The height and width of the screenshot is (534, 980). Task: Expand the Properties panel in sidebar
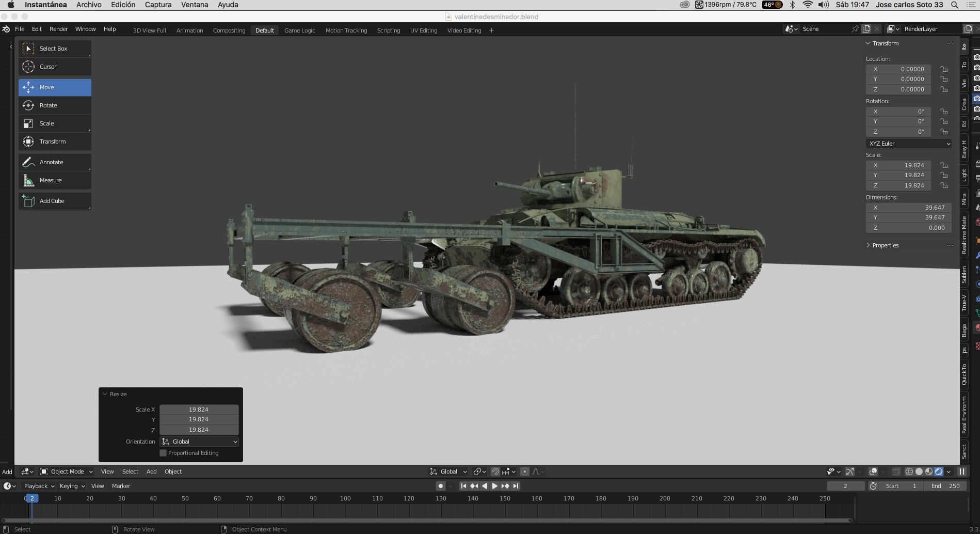point(867,245)
